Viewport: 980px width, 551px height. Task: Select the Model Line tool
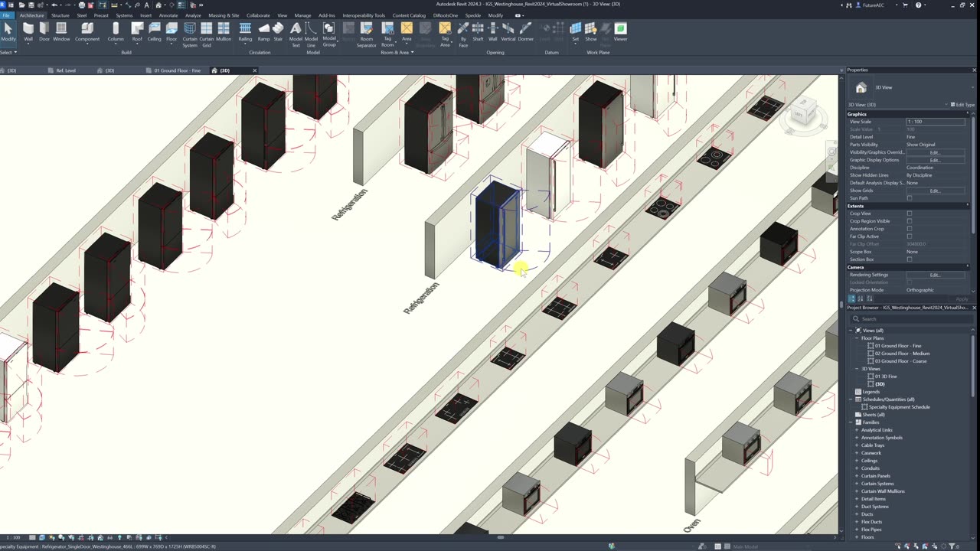coord(311,34)
